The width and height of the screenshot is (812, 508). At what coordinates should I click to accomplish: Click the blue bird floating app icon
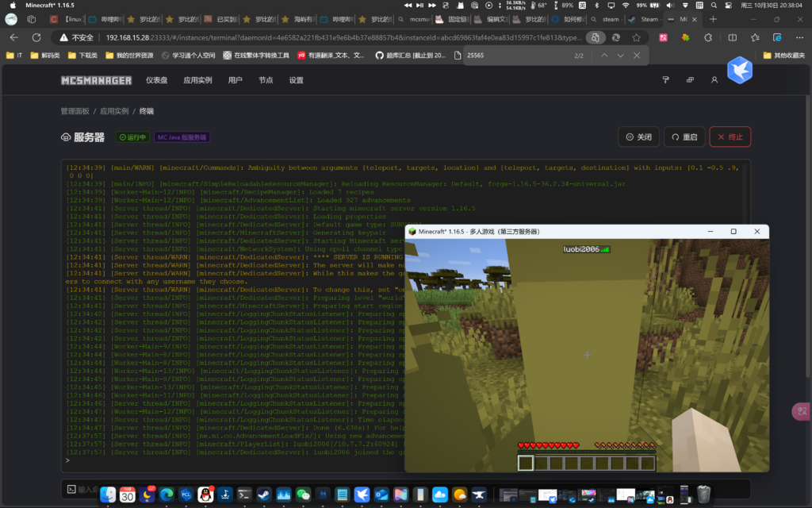point(739,70)
